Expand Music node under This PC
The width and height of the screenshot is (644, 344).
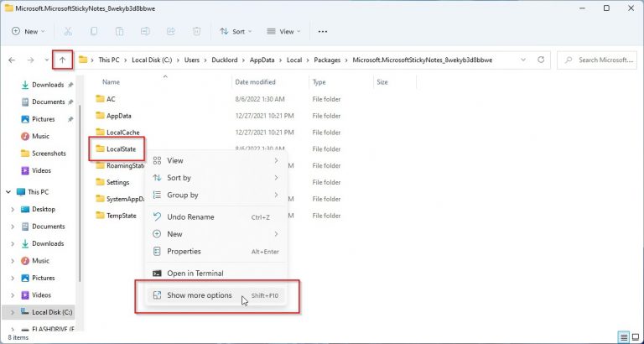click(x=13, y=261)
